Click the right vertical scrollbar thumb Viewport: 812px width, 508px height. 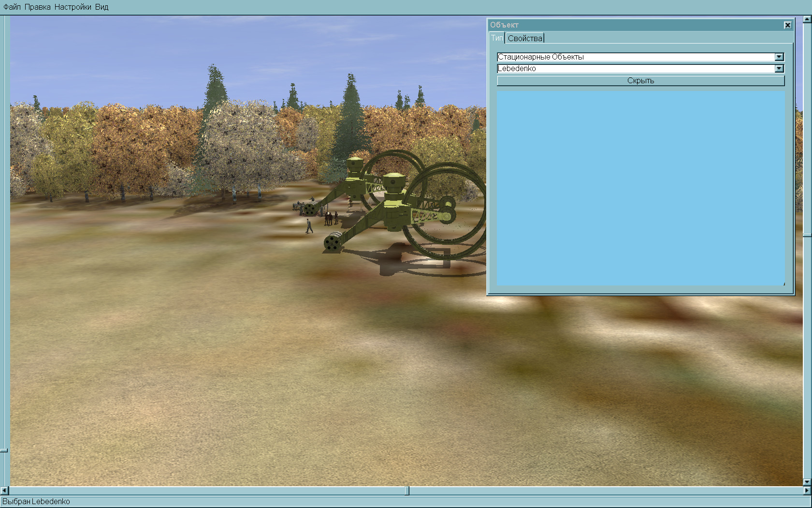tap(807, 235)
